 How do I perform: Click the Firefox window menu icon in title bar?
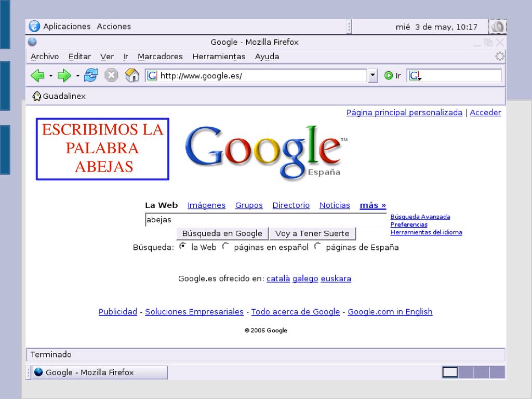tap(32, 42)
